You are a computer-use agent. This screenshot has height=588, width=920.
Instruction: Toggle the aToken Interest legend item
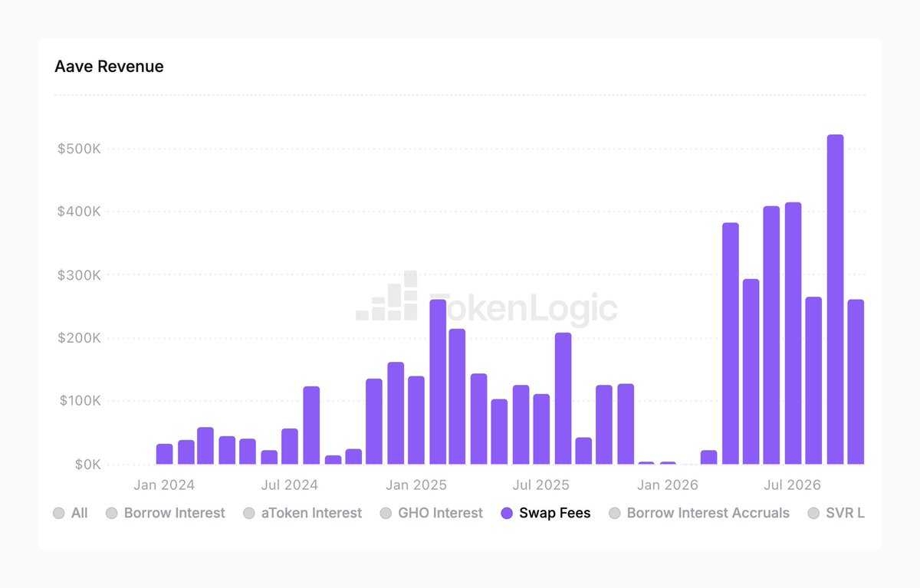pyautogui.click(x=302, y=513)
